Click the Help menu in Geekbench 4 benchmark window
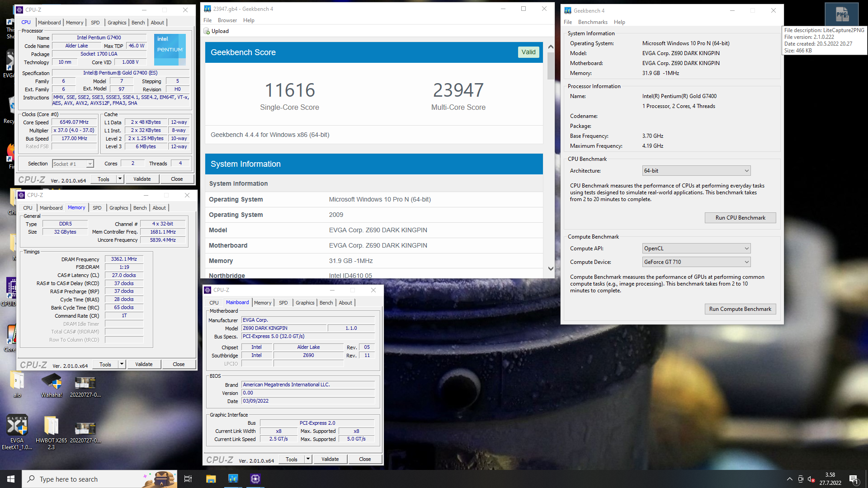Image resolution: width=868 pixels, height=488 pixels. 619,22
